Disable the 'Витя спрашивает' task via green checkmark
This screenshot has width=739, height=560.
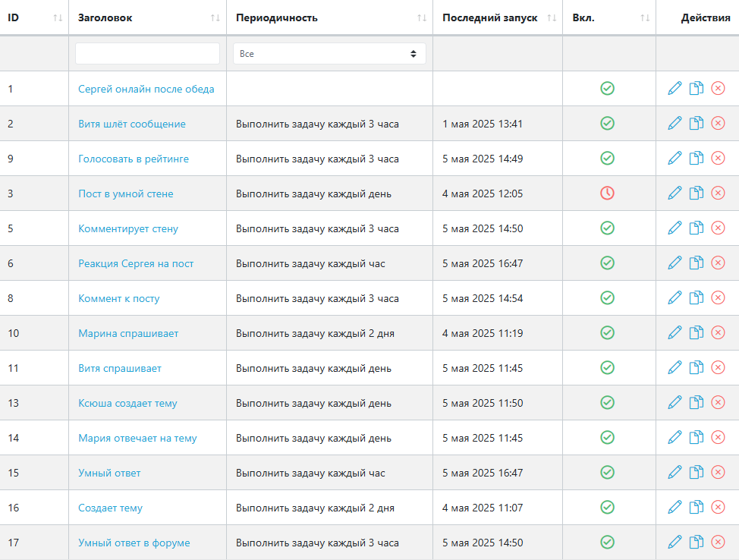(607, 367)
